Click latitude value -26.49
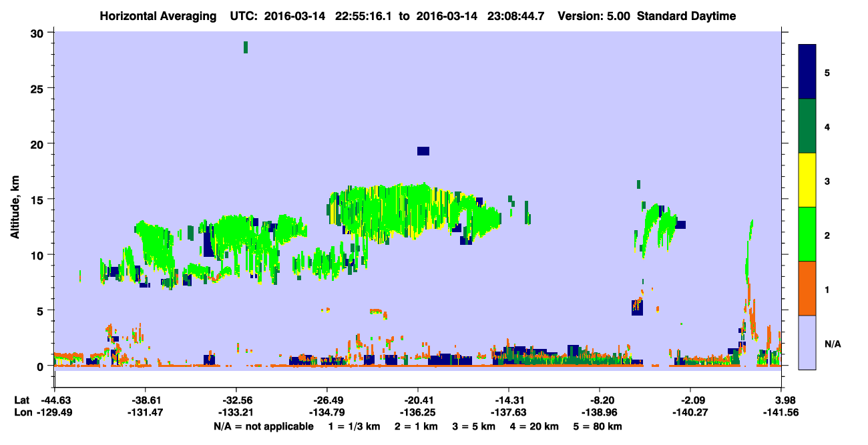The image size is (868, 445). [x=327, y=400]
